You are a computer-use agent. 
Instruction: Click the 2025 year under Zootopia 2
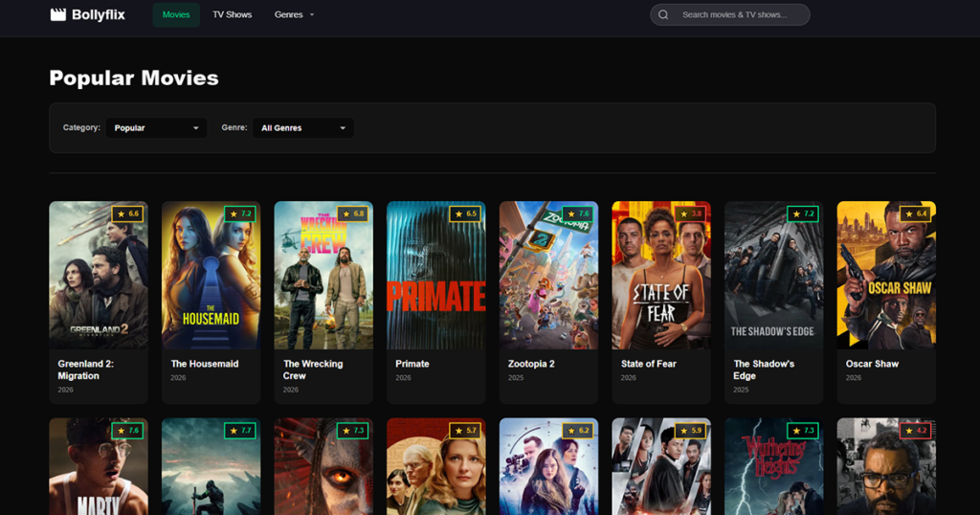tap(516, 377)
